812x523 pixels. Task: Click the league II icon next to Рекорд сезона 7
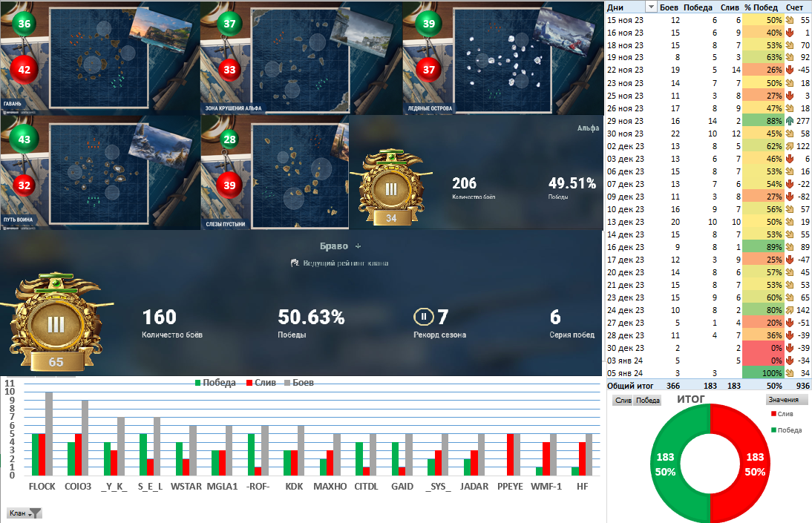coord(424,317)
